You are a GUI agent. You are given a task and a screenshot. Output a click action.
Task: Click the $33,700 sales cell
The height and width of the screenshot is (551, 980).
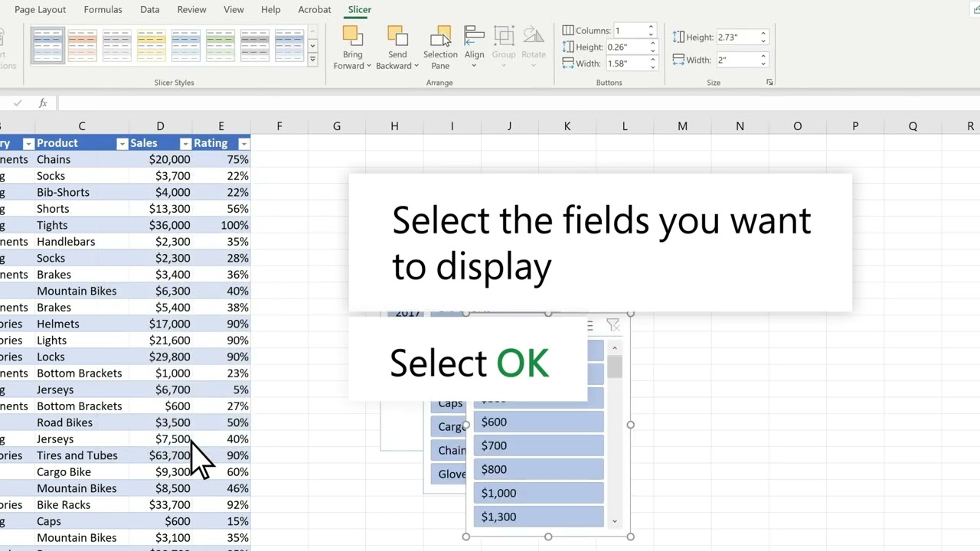click(x=161, y=505)
